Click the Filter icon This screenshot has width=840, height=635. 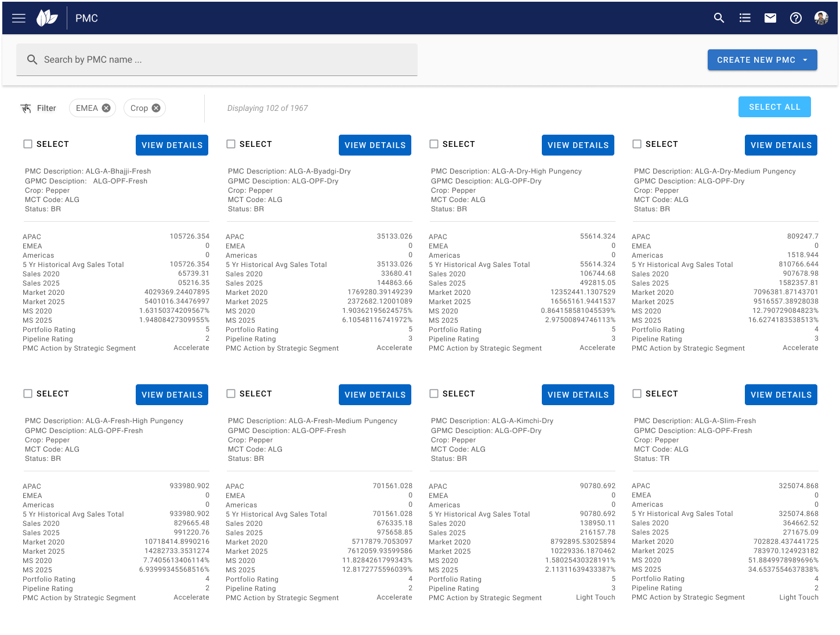pos(26,108)
